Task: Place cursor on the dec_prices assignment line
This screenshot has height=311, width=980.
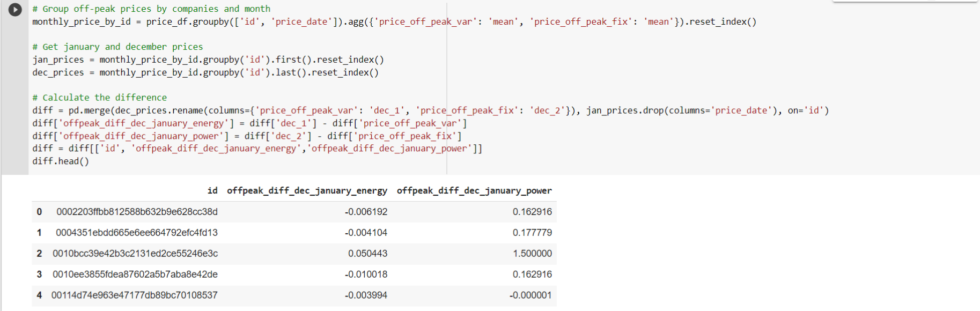Action: coord(205,73)
